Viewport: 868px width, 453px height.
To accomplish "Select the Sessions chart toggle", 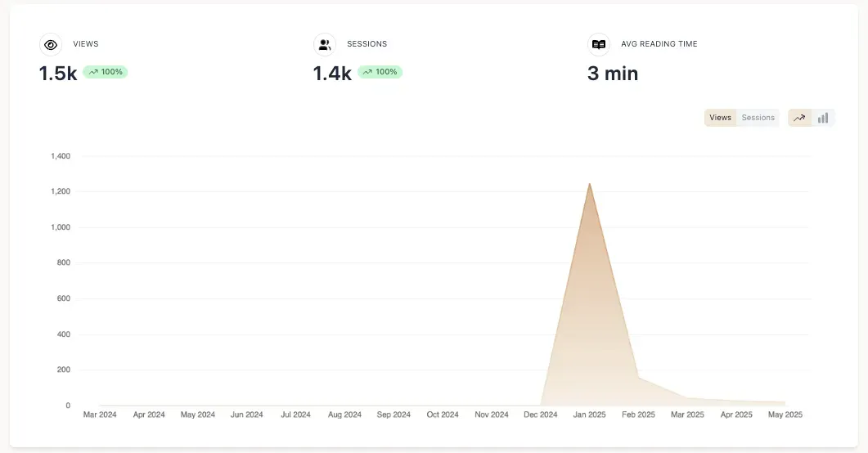I will click(758, 118).
